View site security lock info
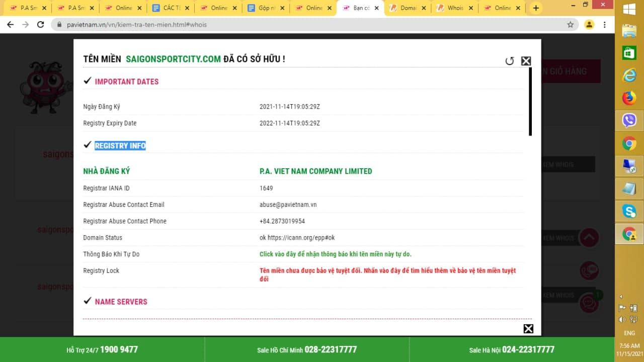The width and height of the screenshot is (644, 362). tap(59, 24)
